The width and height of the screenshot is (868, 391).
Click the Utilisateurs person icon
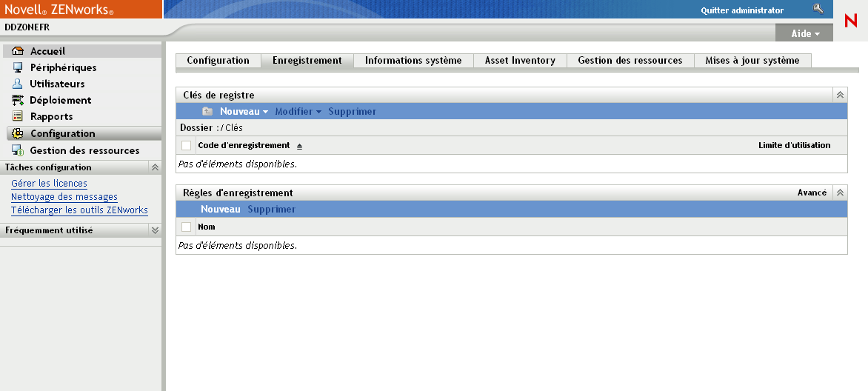click(x=18, y=84)
